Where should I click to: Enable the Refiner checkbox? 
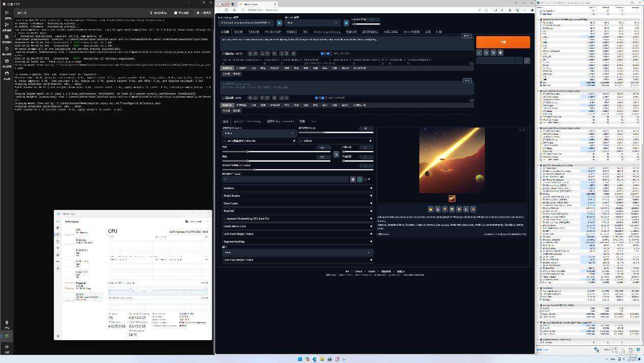coord(301,141)
